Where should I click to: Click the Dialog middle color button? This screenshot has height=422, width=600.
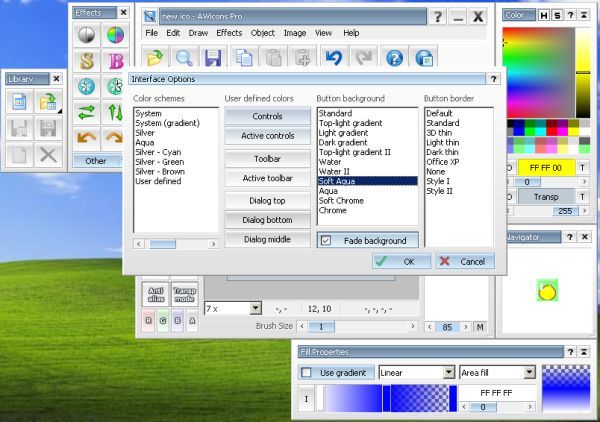pyautogui.click(x=267, y=240)
